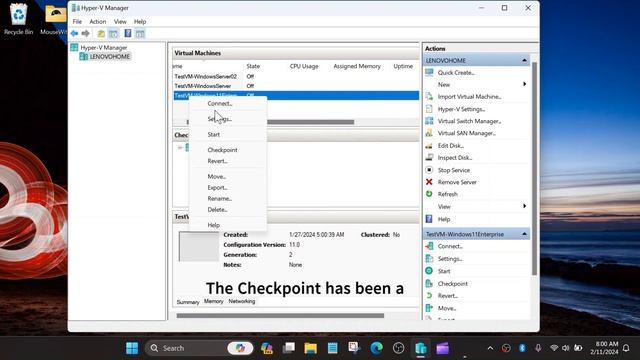Click Connect icon in VM actions
640x360 pixels.
[x=429, y=246]
